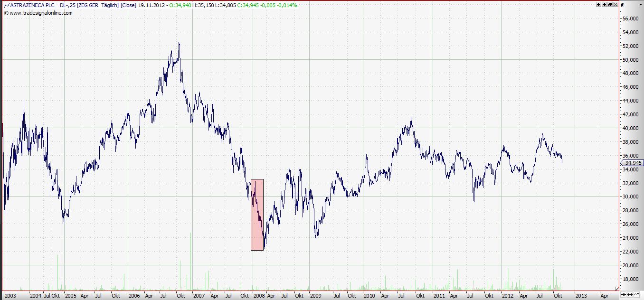Close the chart pane with the X icon

616,4
